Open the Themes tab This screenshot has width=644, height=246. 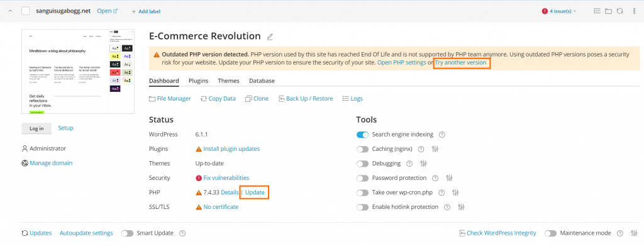point(228,81)
